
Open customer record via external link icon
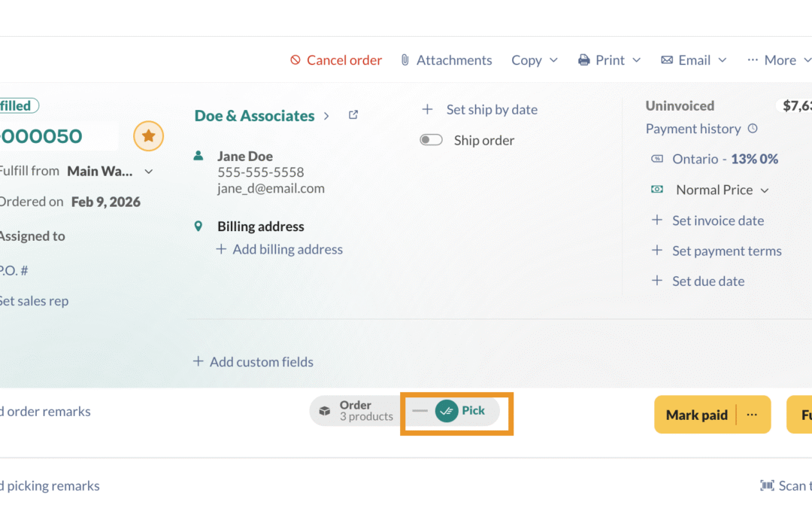click(x=353, y=114)
